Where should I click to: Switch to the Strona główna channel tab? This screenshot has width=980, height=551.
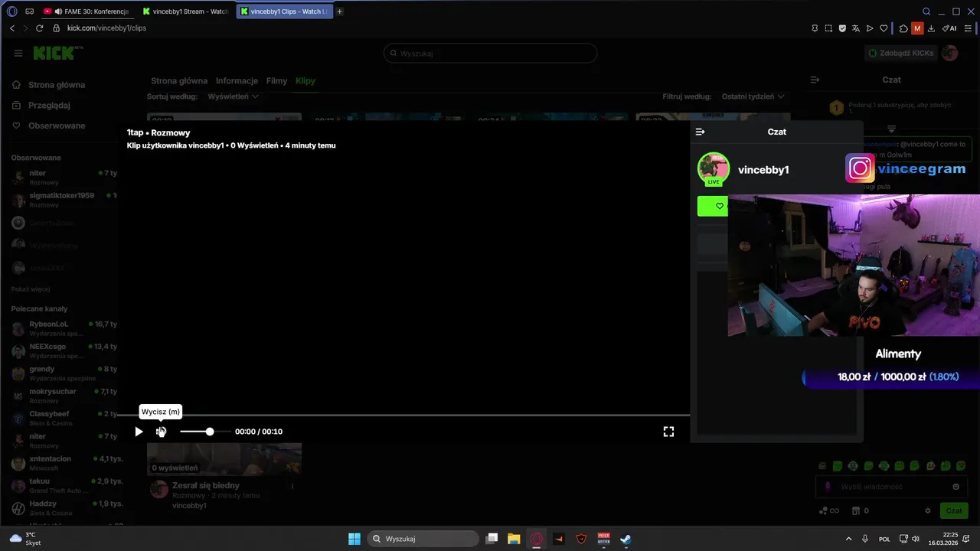(179, 80)
